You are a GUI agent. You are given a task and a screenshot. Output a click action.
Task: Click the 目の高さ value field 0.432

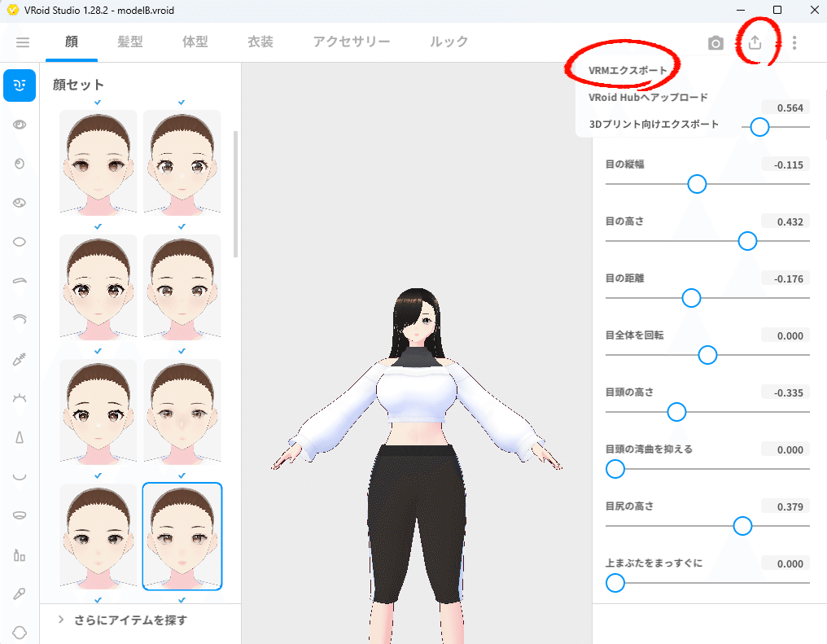tap(785, 221)
